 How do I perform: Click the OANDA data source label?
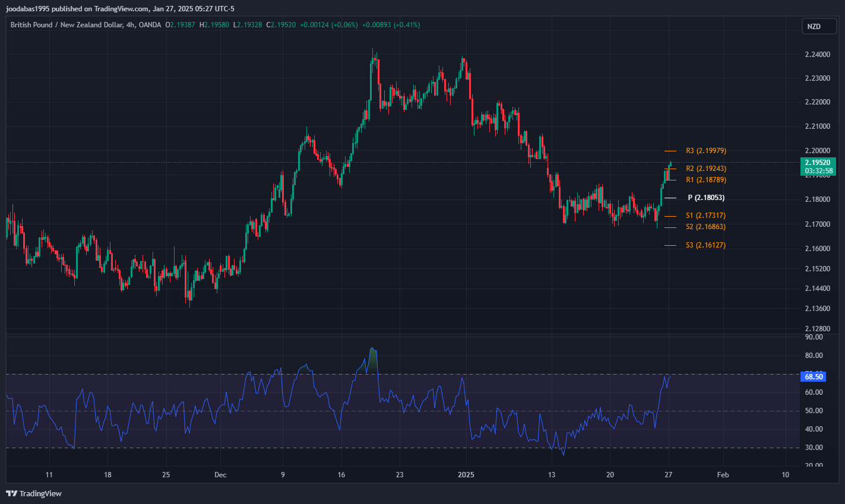[150, 25]
